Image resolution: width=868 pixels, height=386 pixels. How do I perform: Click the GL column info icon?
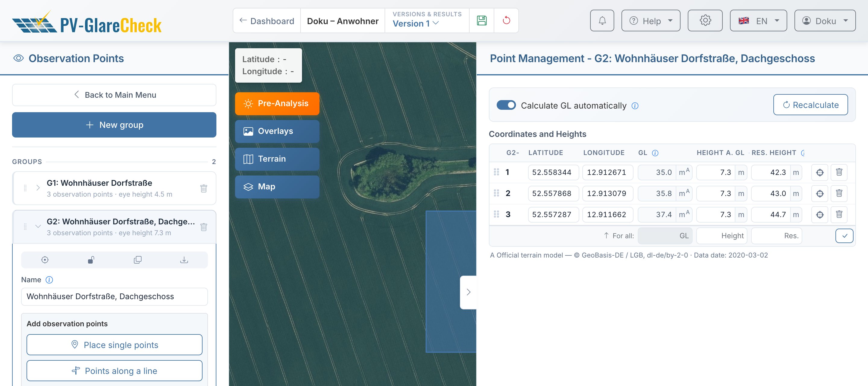[655, 153]
